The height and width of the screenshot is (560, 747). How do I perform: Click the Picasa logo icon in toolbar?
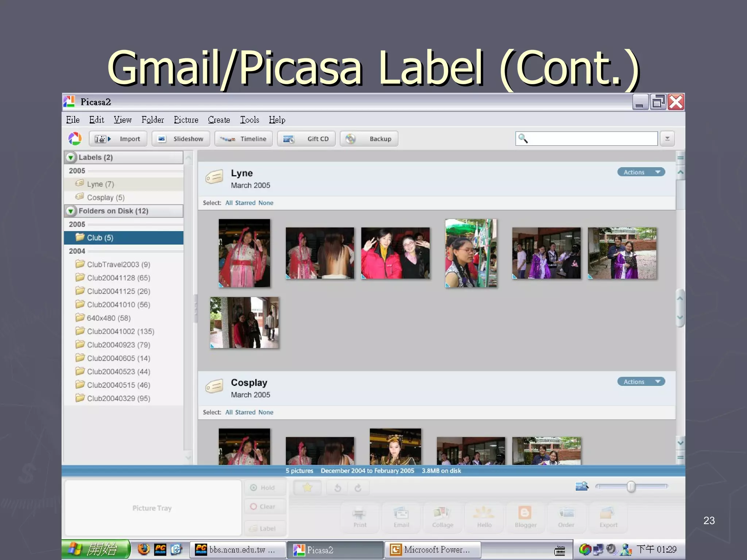tap(75, 139)
